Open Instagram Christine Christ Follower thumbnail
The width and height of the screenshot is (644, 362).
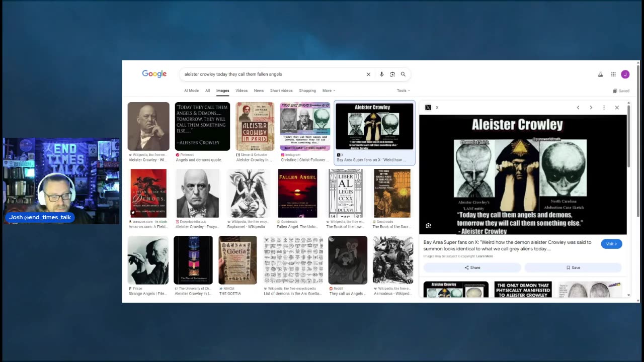point(305,126)
